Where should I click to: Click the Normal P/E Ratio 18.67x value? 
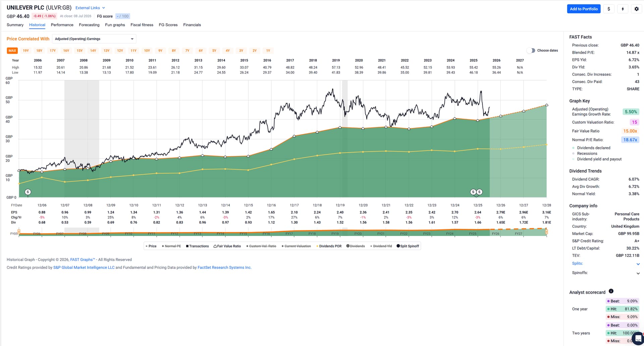pyautogui.click(x=630, y=140)
